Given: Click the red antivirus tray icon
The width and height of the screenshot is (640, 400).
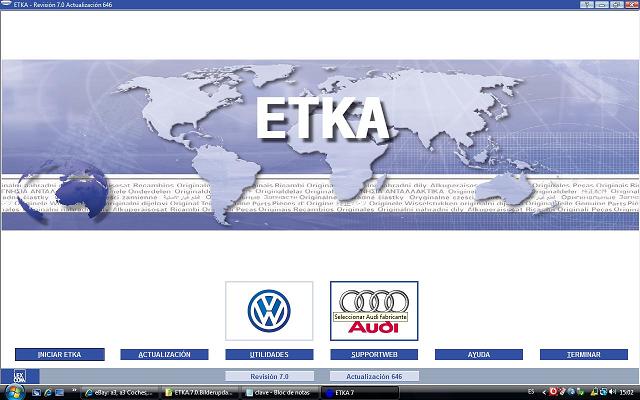Looking at the screenshot, I should click(553, 392).
